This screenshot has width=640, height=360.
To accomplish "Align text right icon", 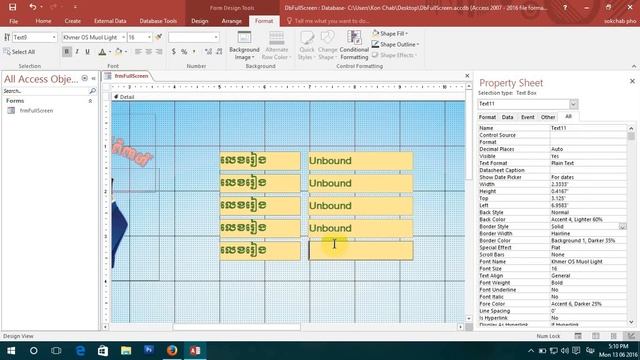I will [159, 52].
